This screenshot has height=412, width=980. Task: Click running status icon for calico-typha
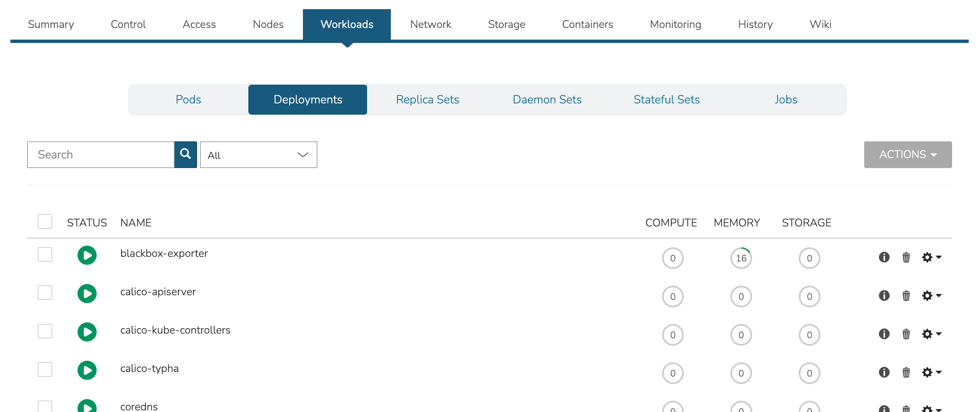click(87, 370)
